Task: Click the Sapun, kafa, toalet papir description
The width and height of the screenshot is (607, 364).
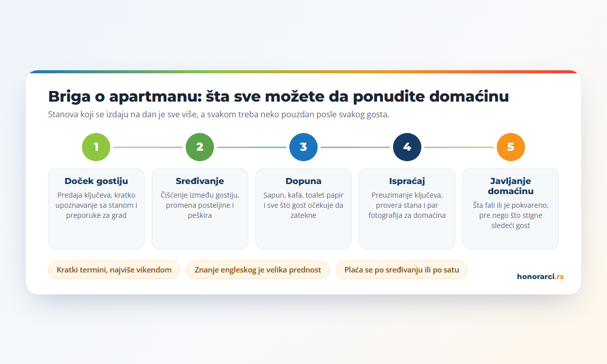Action: click(303, 205)
